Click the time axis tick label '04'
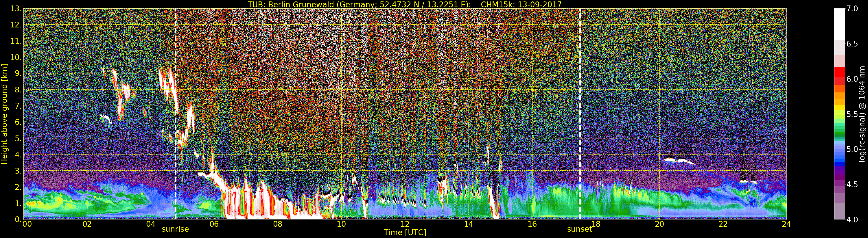 [151, 224]
